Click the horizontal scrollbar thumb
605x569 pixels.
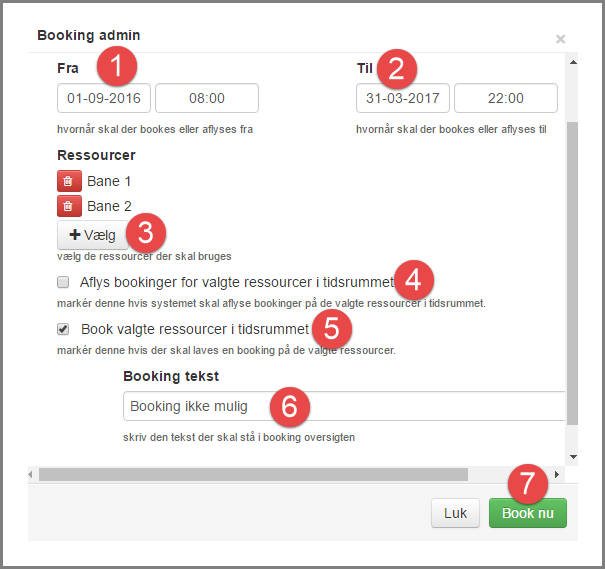pyautogui.click(x=252, y=474)
